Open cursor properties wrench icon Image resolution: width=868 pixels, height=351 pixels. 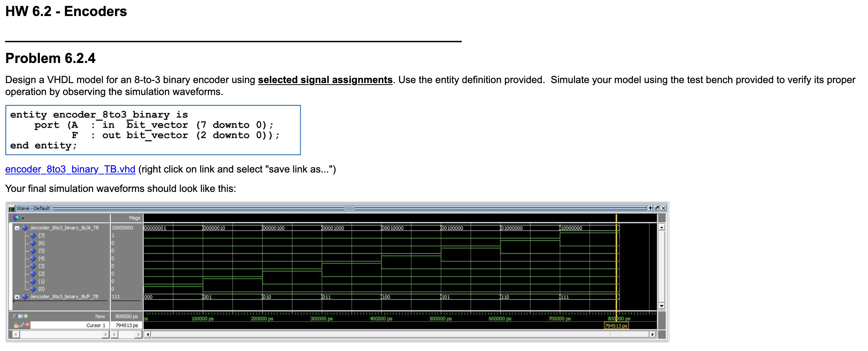coord(22,325)
